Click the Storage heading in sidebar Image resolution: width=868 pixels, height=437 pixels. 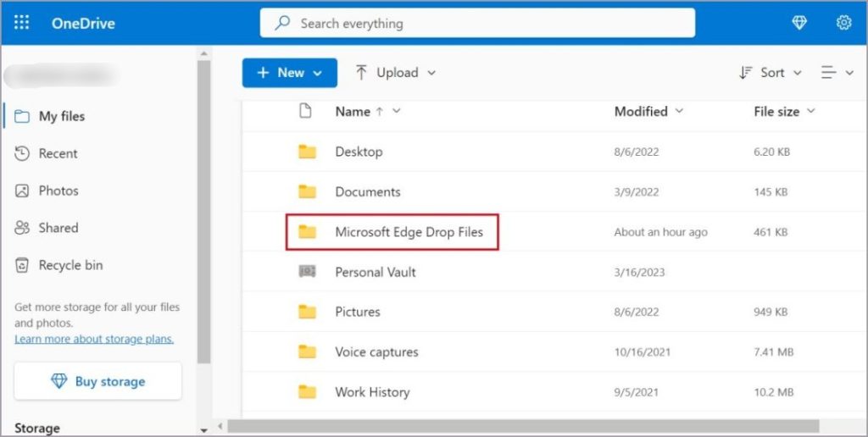(37, 429)
